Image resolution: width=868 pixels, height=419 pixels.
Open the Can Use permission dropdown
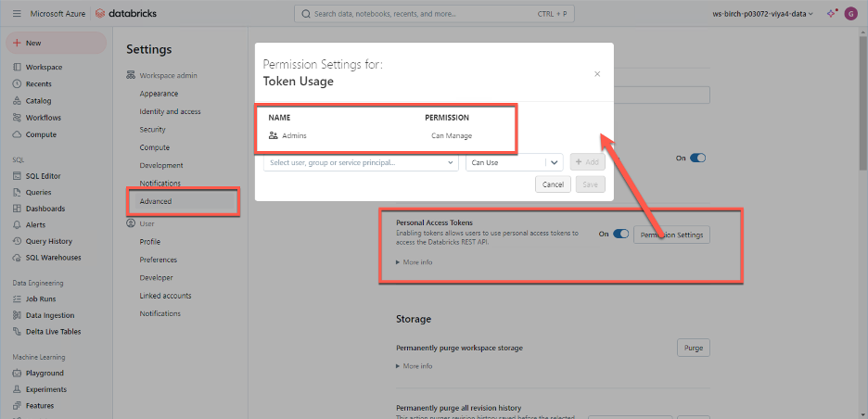[514, 162]
